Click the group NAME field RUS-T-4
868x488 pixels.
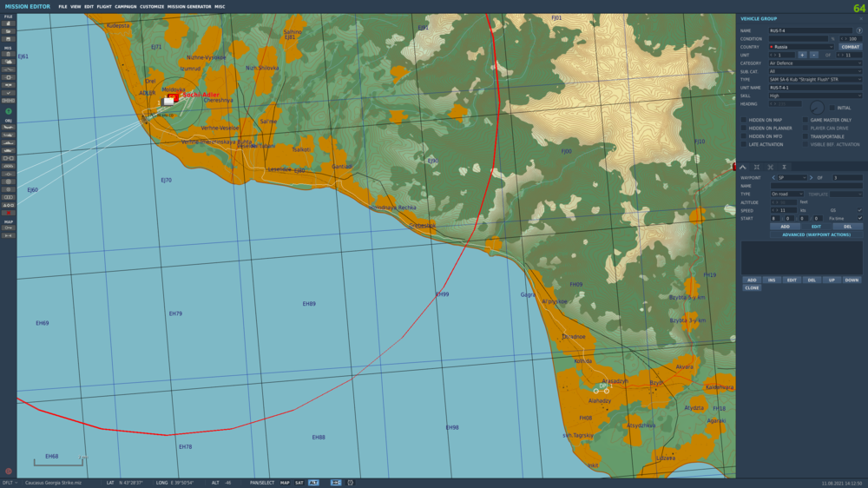[x=811, y=30]
